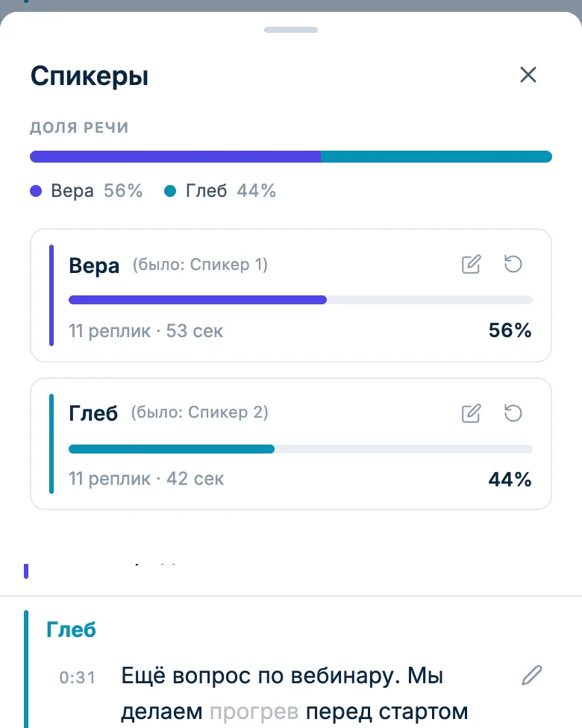Close the Спикеры panel
Image resolution: width=582 pixels, height=728 pixels.
point(528,75)
